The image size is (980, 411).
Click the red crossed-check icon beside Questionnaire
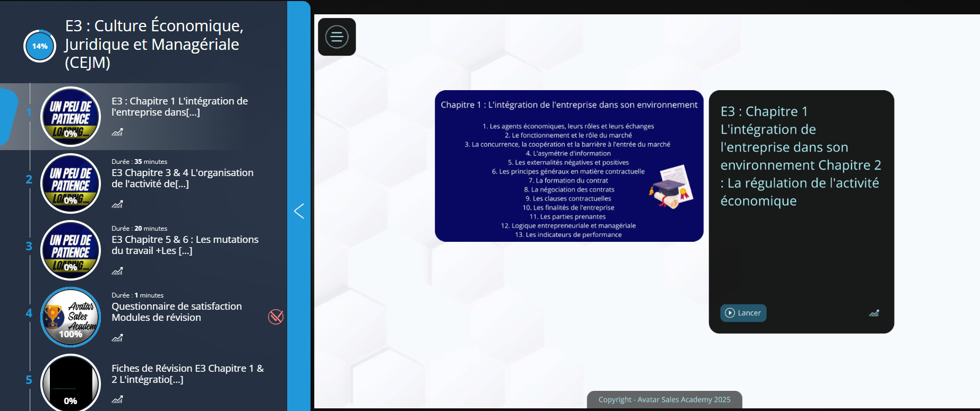point(276,317)
